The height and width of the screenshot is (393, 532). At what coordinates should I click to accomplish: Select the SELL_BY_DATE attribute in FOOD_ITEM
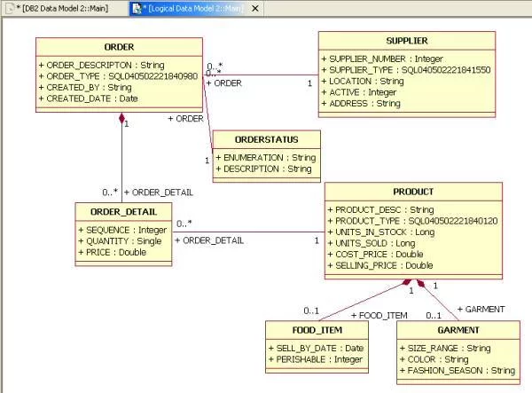pyautogui.click(x=316, y=348)
